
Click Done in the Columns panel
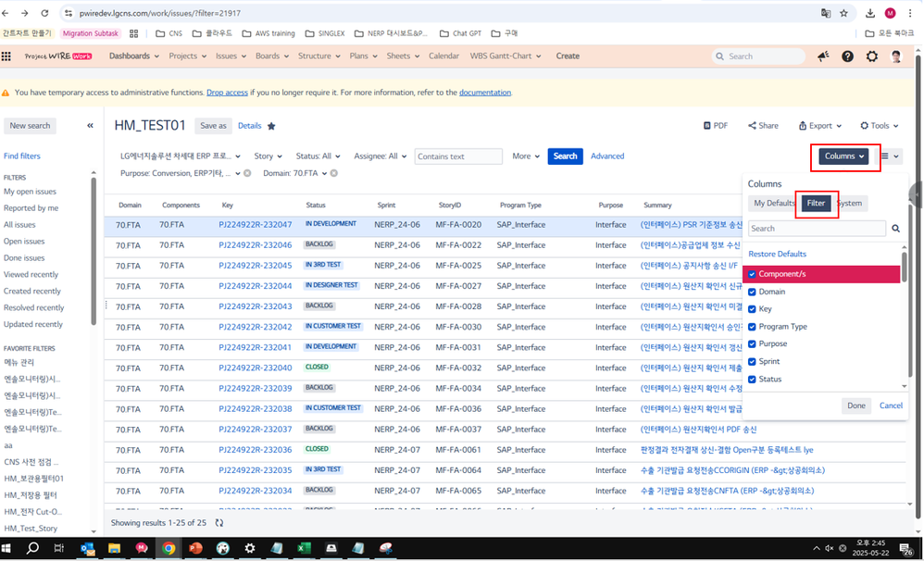[856, 405]
